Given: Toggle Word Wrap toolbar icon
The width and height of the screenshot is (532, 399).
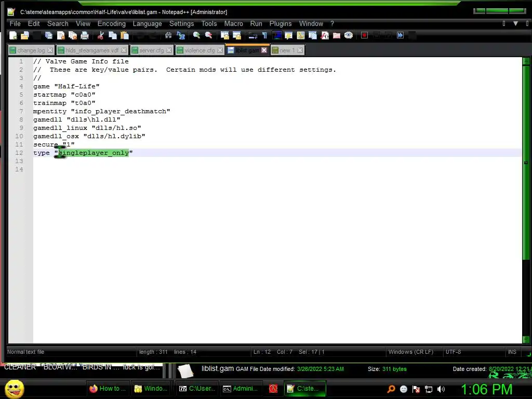Looking at the screenshot, I should tap(253, 35).
